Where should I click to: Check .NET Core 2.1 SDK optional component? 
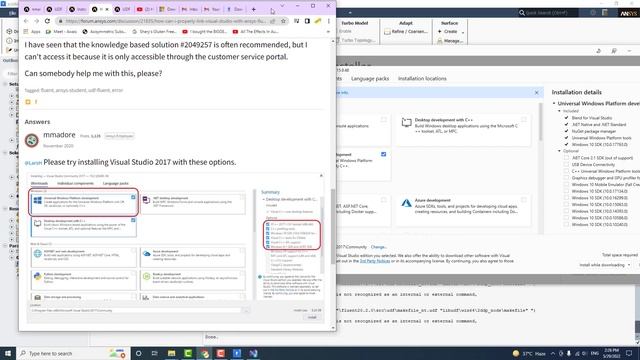tap(566, 158)
